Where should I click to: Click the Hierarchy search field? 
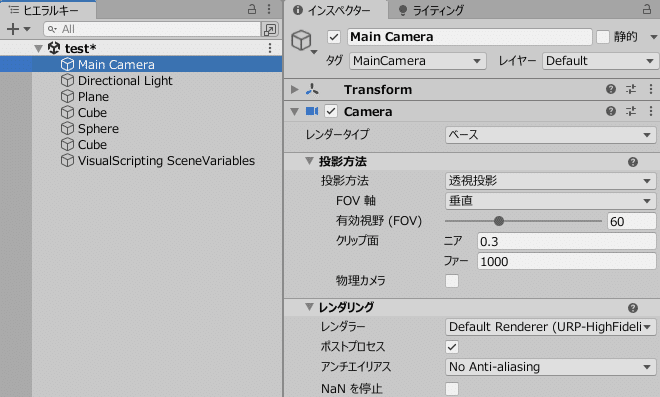pyautogui.click(x=152, y=29)
